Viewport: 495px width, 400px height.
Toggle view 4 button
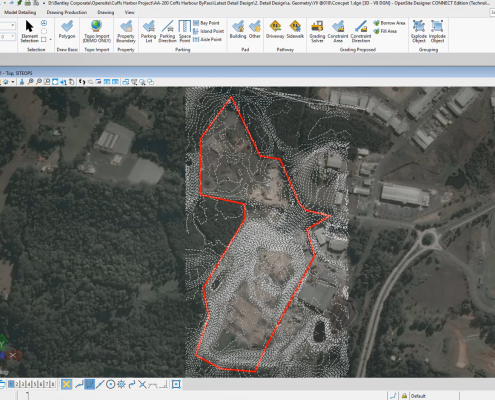[x=29, y=384]
